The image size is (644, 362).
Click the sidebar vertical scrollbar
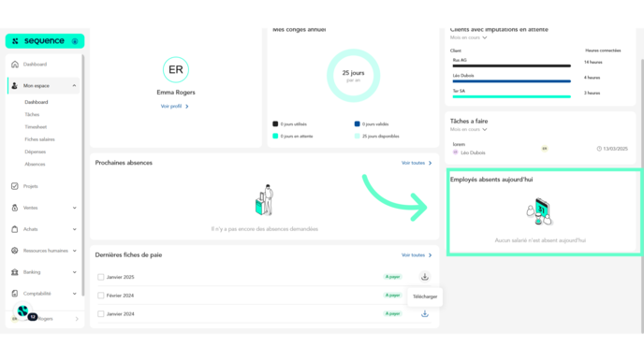[82, 174]
